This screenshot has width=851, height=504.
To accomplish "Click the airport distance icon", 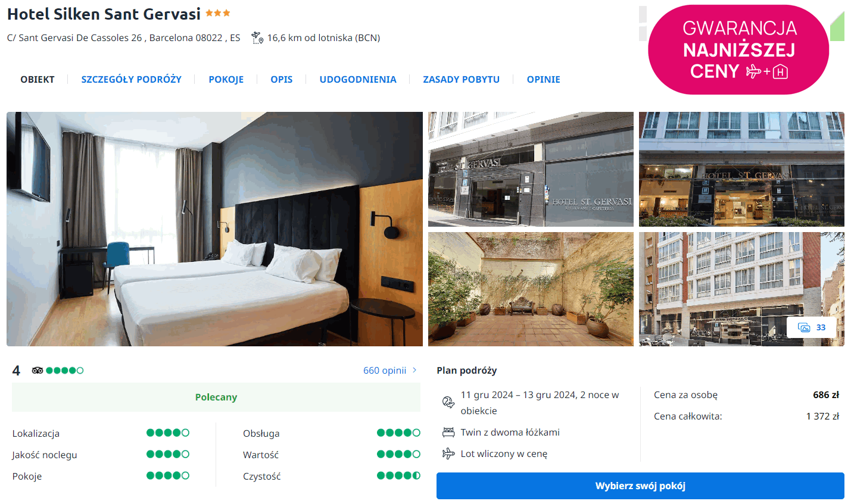I will pos(257,38).
